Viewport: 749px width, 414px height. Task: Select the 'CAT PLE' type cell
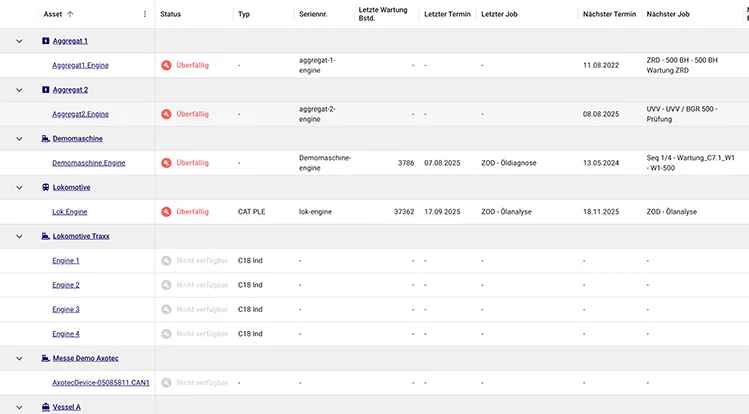coord(251,212)
